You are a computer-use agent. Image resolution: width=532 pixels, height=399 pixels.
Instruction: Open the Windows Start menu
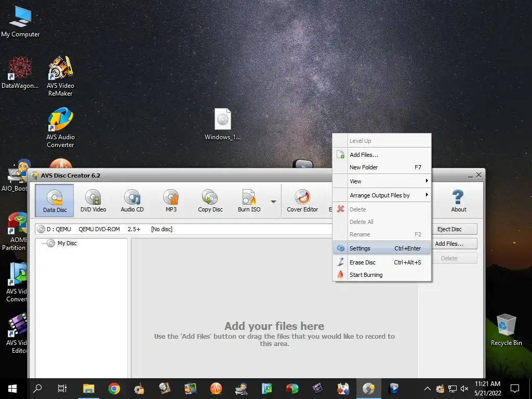(x=12, y=389)
